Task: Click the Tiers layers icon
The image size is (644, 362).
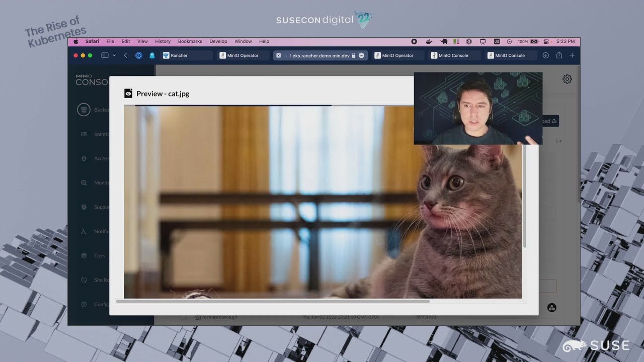Action: coord(84,255)
